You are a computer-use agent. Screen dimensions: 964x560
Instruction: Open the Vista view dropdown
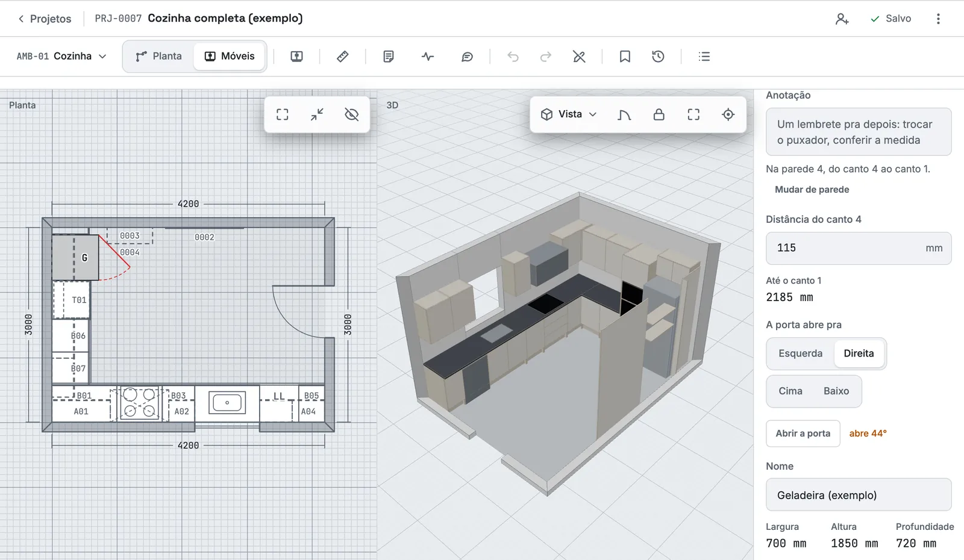pyautogui.click(x=569, y=114)
